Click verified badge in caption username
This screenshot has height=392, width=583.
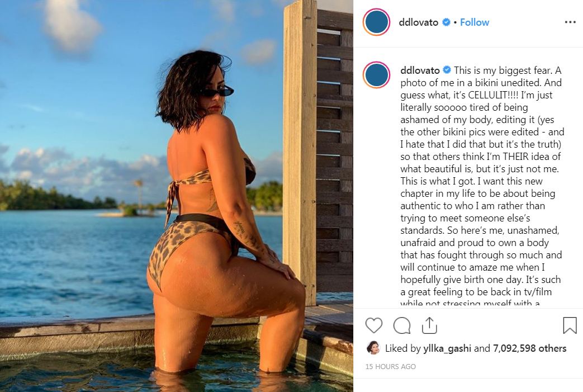[x=447, y=70]
